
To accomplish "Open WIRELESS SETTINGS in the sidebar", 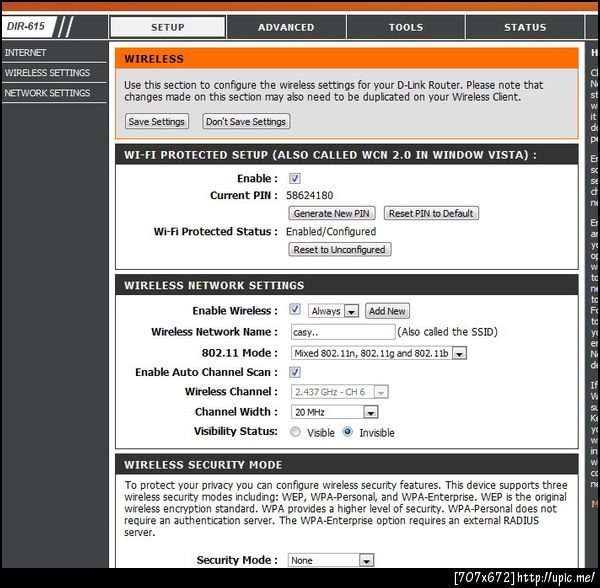I will [47, 73].
